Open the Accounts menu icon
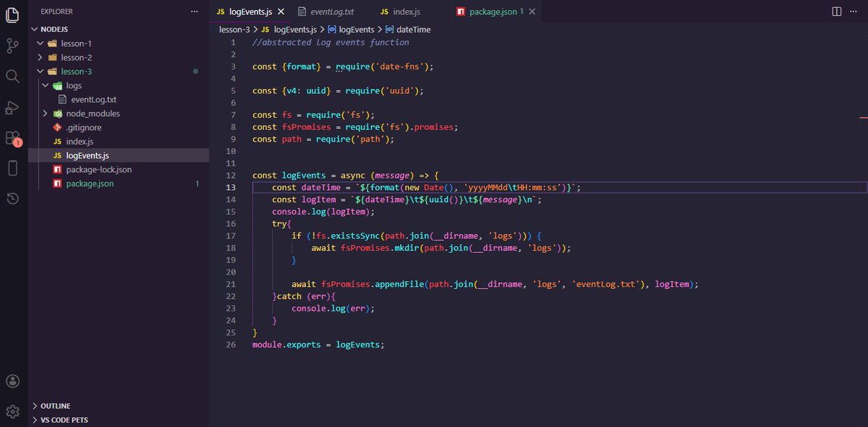The width and height of the screenshot is (868, 427). tap(12, 381)
